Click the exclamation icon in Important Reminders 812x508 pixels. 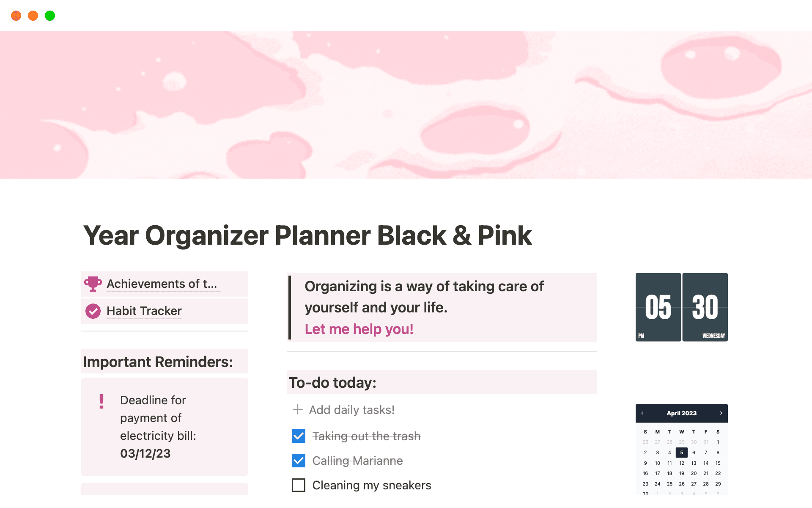coord(101,400)
